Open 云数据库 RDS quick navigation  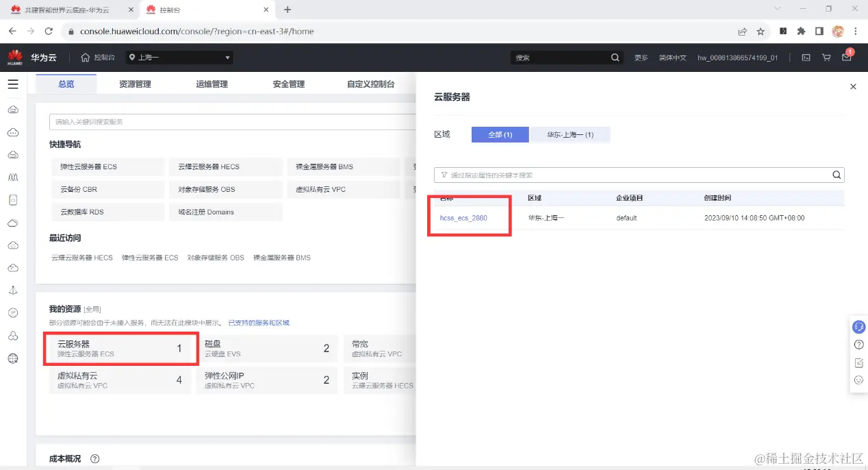click(x=108, y=212)
